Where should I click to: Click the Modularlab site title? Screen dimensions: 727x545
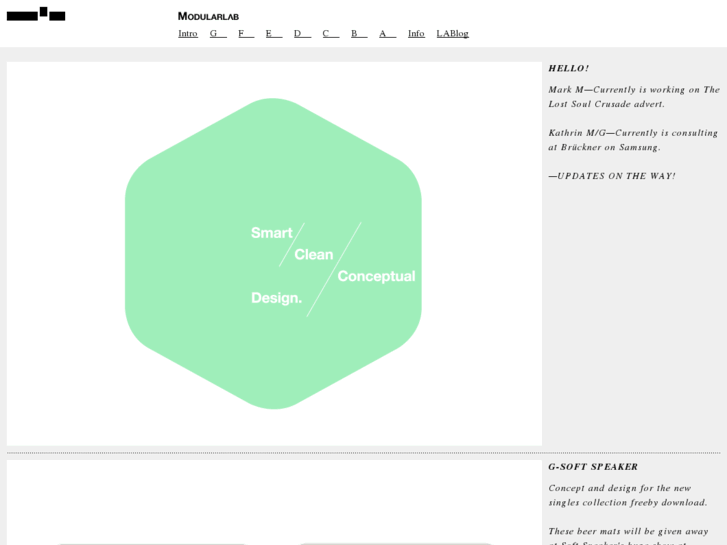click(x=208, y=16)
